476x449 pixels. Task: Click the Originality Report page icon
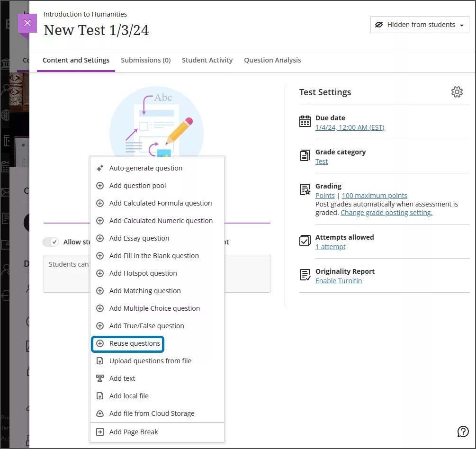click(305, 275)
